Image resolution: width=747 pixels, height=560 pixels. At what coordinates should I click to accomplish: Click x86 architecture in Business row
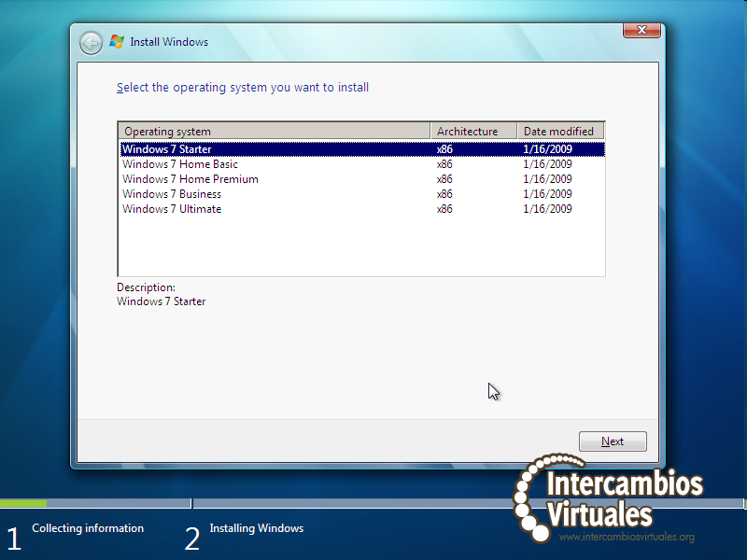tap(444, 194)
